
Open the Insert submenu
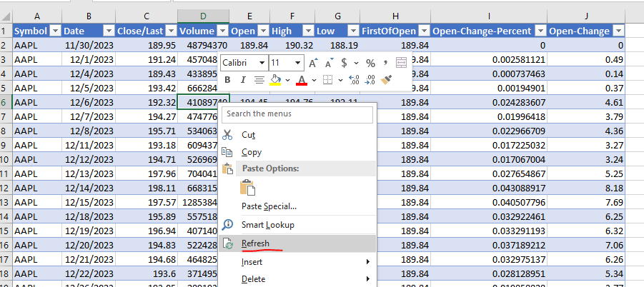297,261
